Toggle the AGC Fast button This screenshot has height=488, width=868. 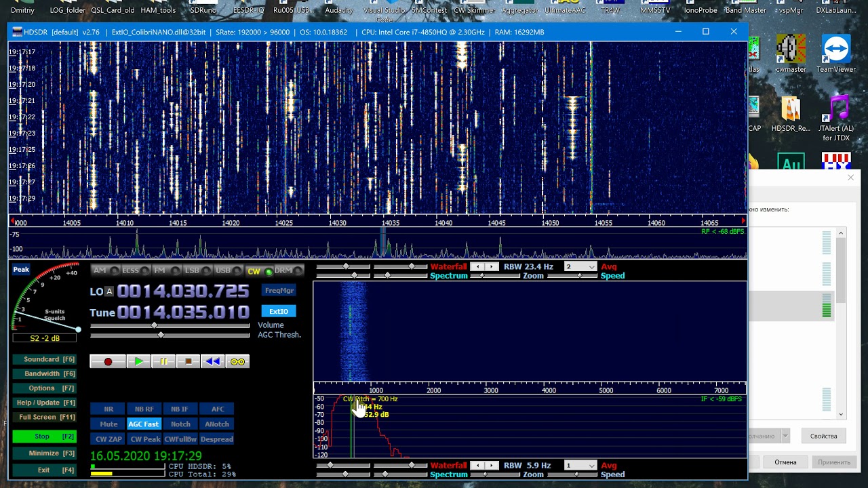click(x=144, y=424)
